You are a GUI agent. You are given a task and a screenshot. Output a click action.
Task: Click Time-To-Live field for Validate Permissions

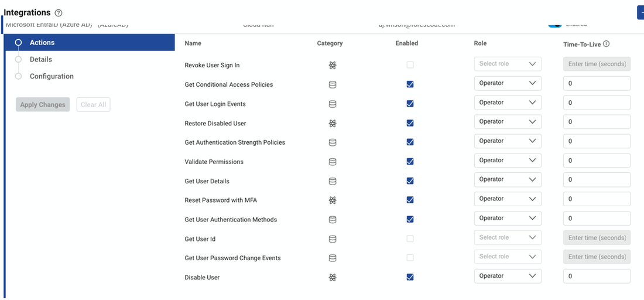(597, 161)
